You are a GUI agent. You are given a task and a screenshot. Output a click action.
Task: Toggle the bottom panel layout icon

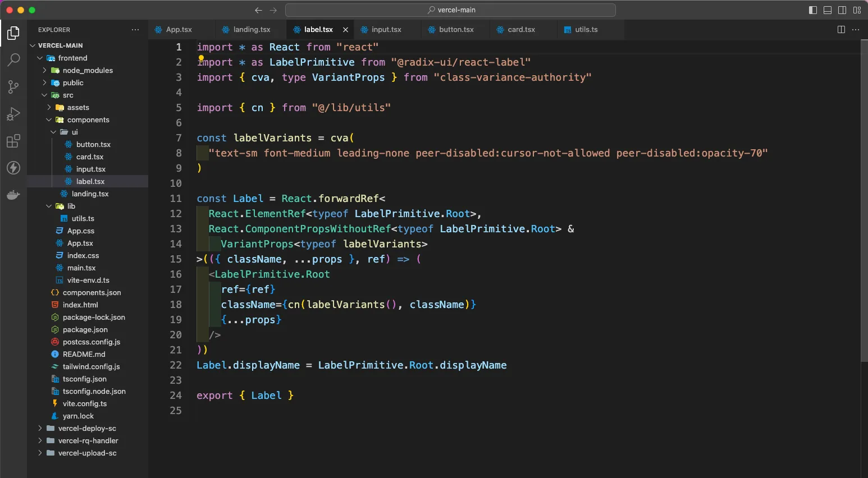click(828, 10)
